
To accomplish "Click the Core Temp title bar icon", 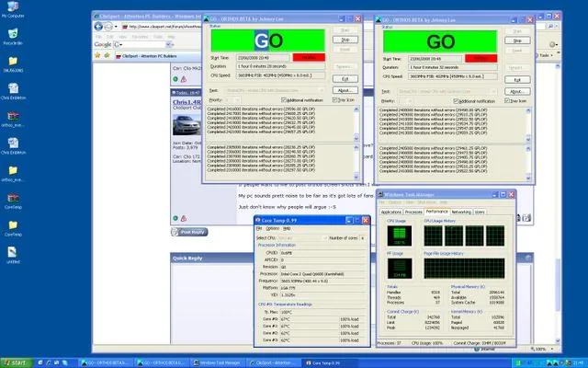I will pos(258,221).
